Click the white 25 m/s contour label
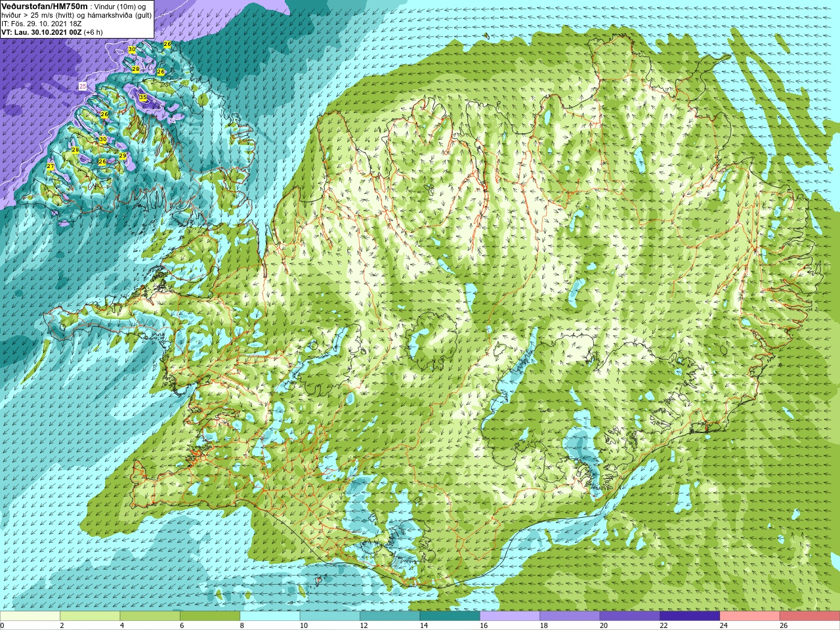 tap(83, 86)
